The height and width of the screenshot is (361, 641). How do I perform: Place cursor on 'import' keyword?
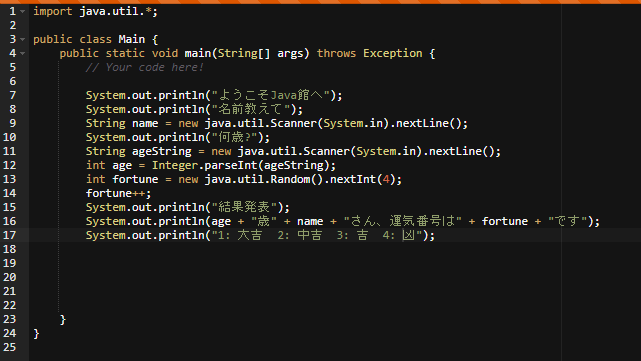pos(53,11)
